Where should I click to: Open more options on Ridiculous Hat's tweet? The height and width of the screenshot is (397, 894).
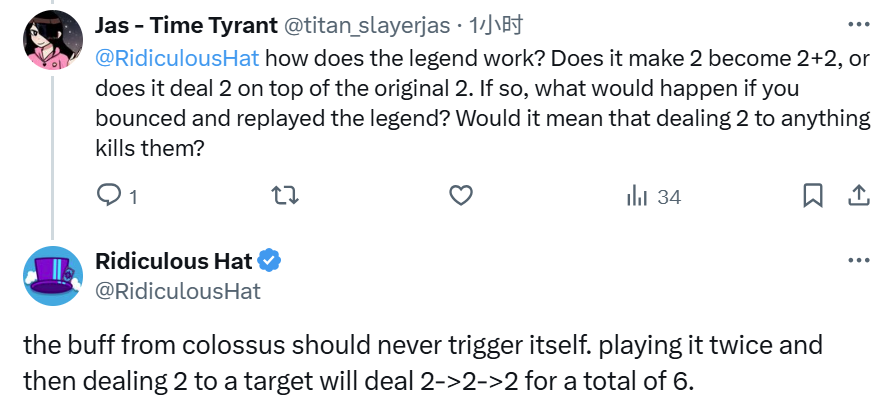pyautogui.click(x=858, y=261)
